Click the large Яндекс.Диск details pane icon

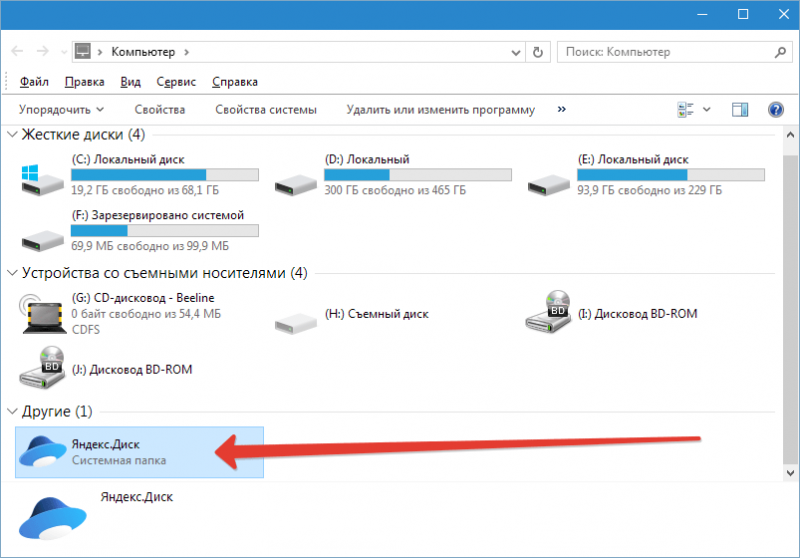53,518
